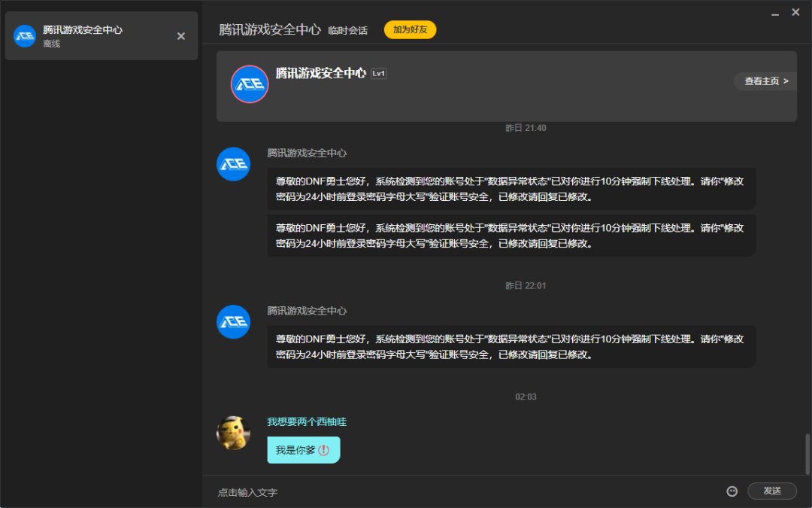
Task: Click sender name 我想要两个西柚哇
Action: click(307, 422)
